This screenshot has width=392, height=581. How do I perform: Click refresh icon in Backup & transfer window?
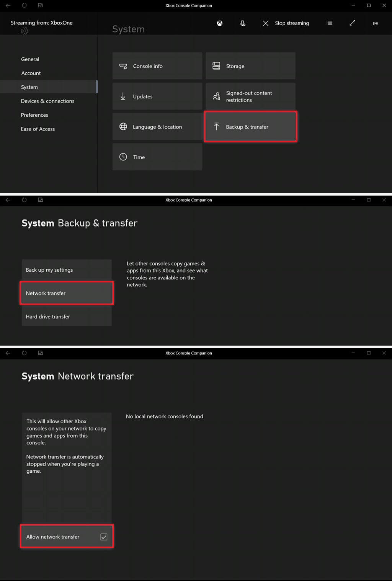pos(24,200)
